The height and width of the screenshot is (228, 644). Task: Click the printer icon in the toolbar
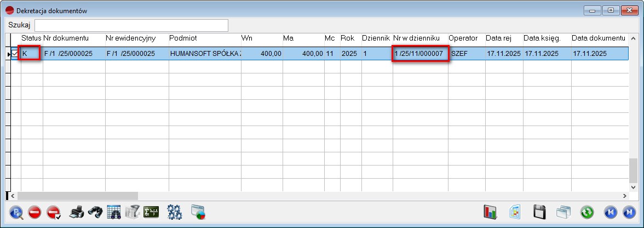(77, 212)
